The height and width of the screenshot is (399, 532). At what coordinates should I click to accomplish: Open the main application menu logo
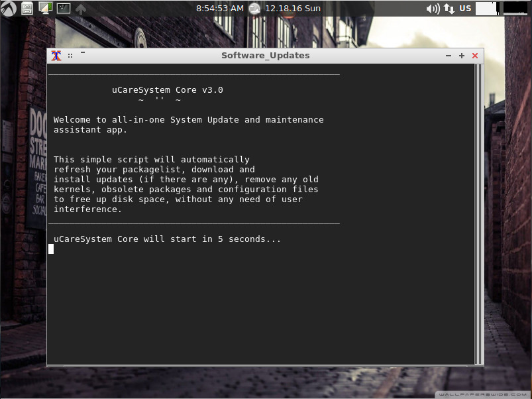9,9
